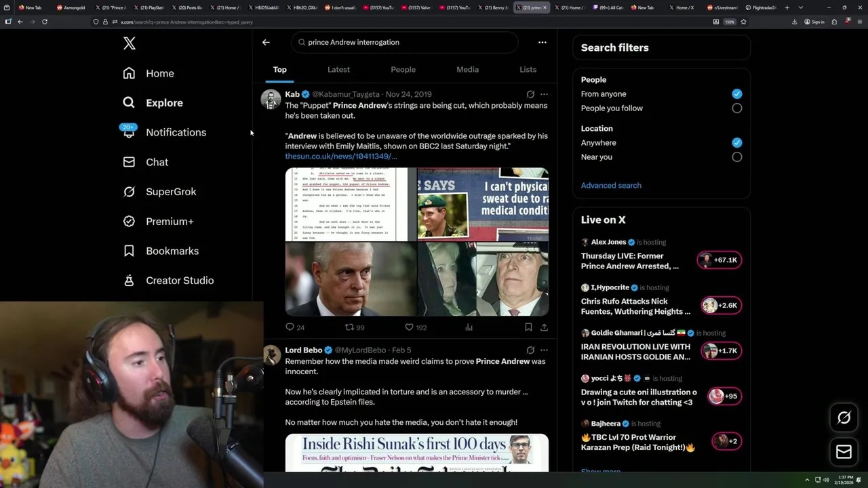Select 'Near you' radio option
Screen dimensions: 868x488
[736, 157]
